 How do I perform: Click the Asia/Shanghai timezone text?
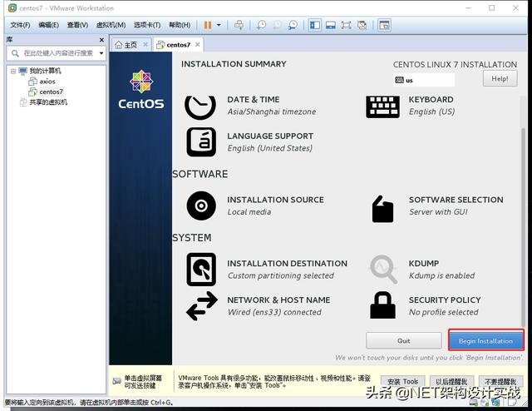tap(272, 111)
